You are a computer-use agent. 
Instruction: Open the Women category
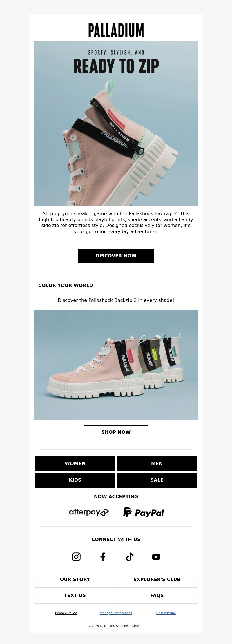(x=75, y=463)
